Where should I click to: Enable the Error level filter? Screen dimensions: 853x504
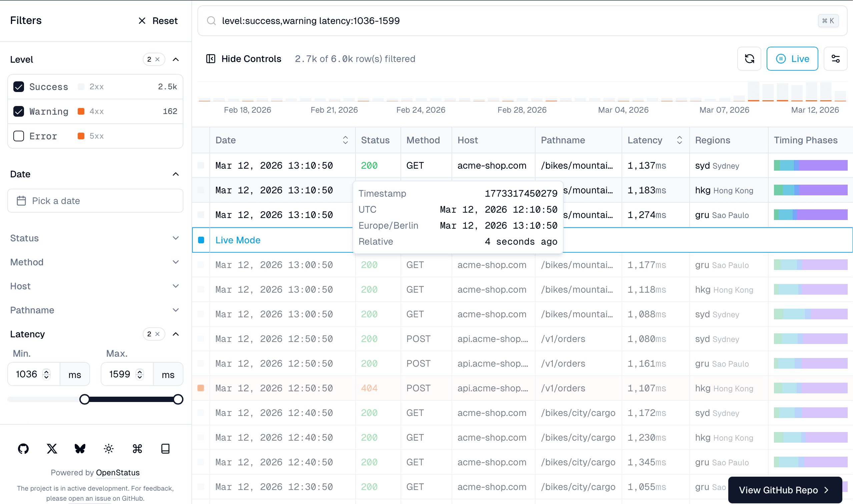point(19,136)
